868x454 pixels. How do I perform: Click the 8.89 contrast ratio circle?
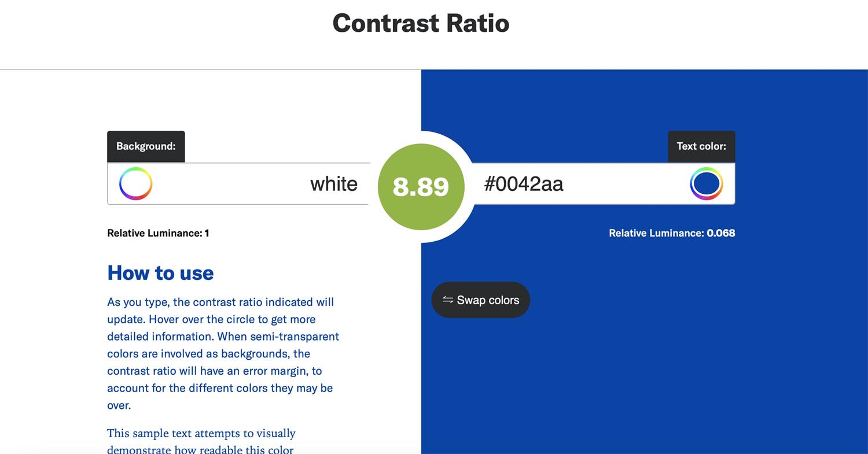(421, 187)
